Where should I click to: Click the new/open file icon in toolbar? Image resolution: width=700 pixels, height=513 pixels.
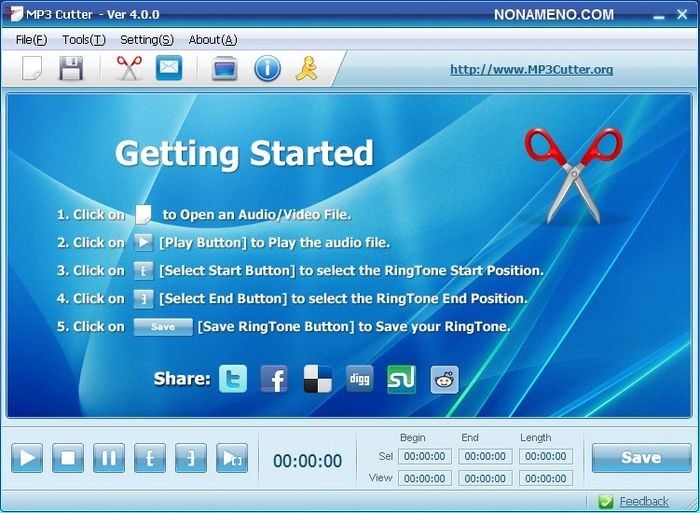point(32,69)
